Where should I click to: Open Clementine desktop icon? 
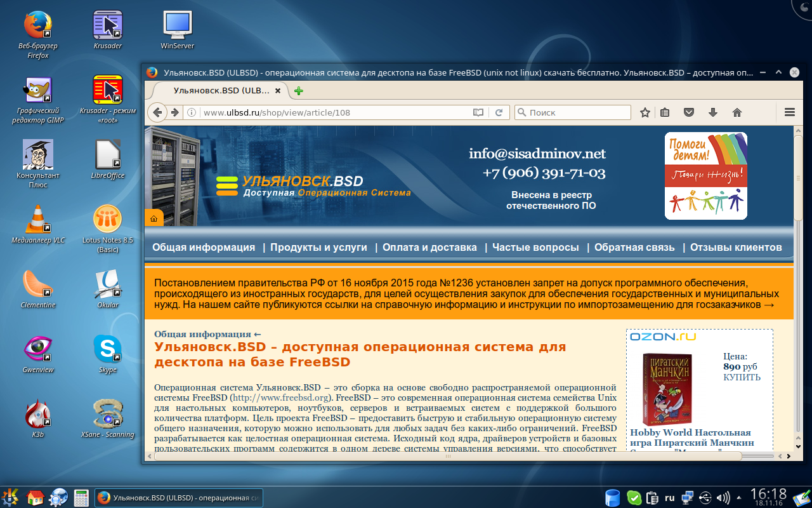(x=38, y=290)
